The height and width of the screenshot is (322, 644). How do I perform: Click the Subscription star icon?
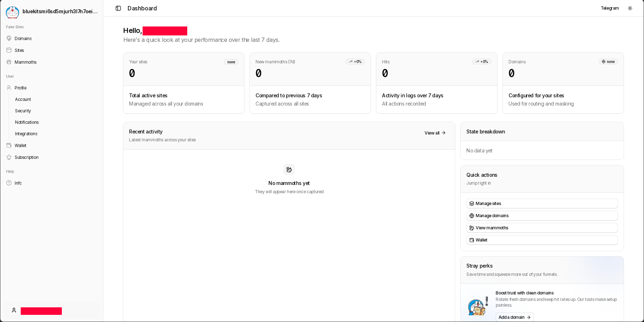pos(9,157)
